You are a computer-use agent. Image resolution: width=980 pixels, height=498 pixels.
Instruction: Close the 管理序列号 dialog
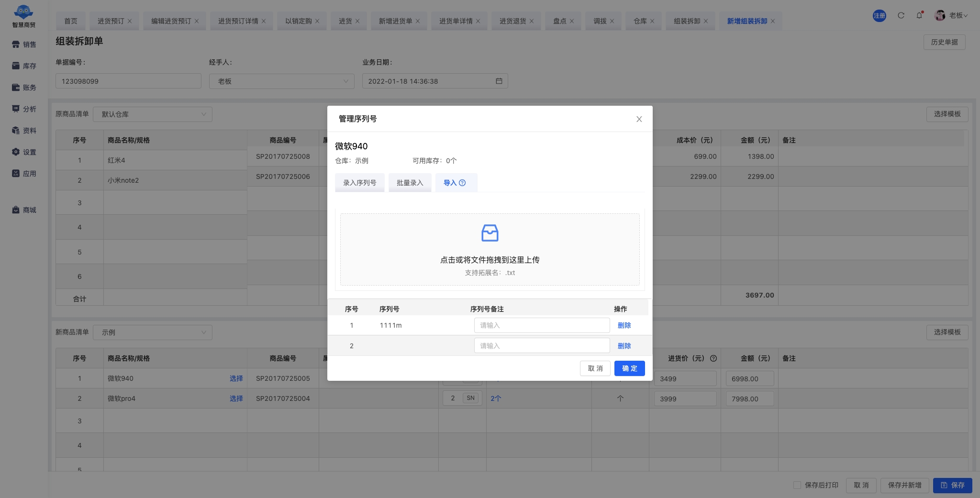pyautogui.click(x=639, y=119)
